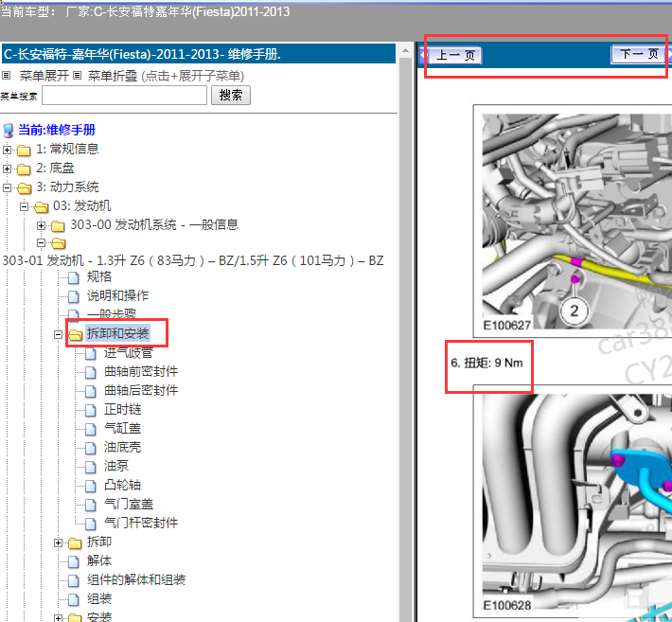Open the 气门室盖 procedure
The width and height of the screenshot is (672, 622).
[x=129, y=504]
